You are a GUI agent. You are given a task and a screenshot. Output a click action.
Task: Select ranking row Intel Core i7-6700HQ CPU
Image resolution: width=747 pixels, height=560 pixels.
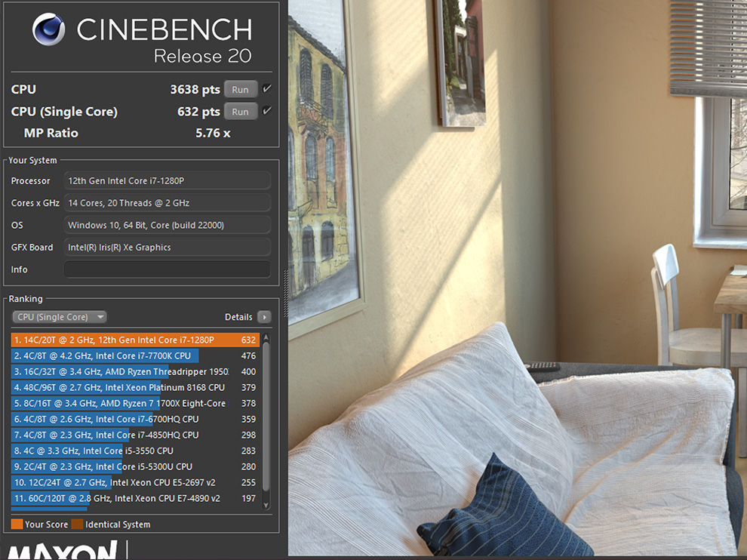[135, 419]
